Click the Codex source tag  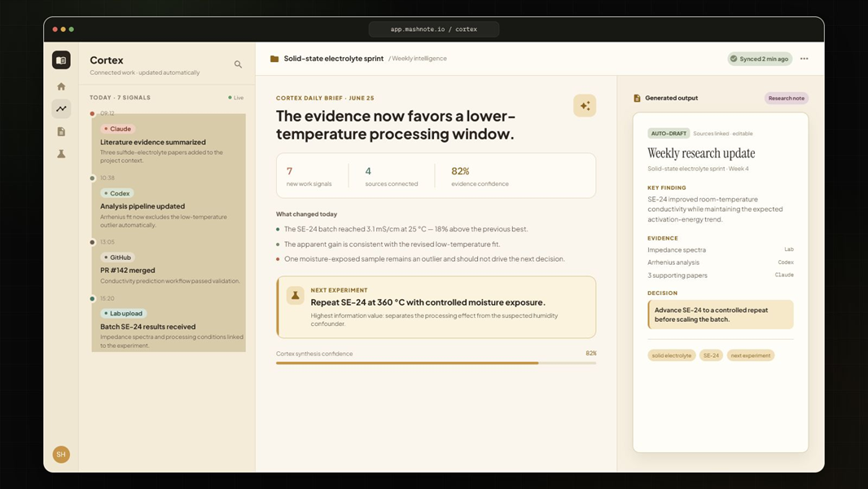116,193
